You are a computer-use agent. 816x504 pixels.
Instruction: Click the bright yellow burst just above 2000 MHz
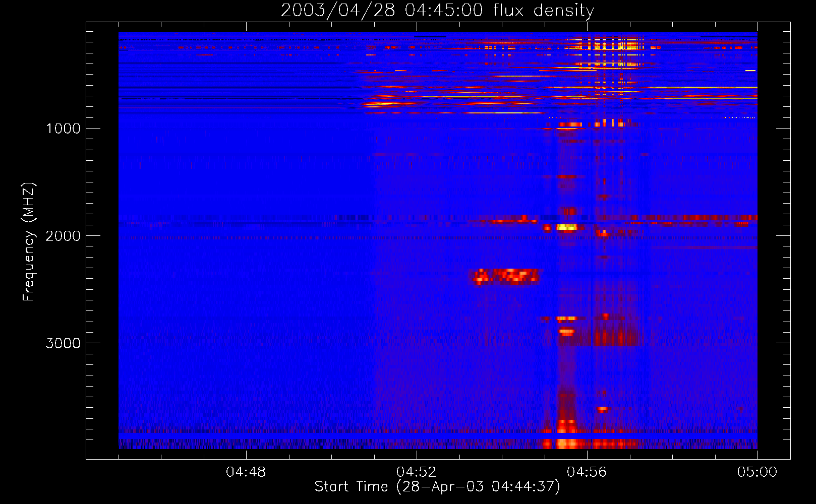tap(566, 227)
